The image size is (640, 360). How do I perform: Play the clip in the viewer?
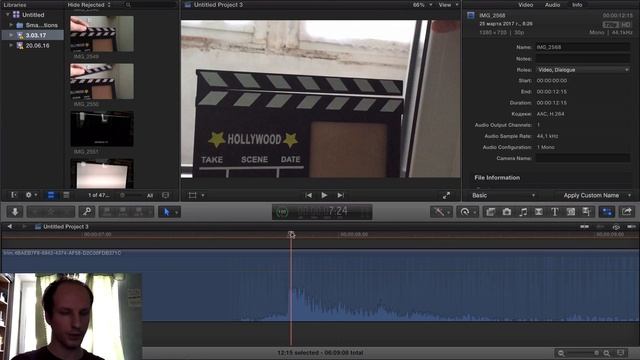[x=324, y=196]
